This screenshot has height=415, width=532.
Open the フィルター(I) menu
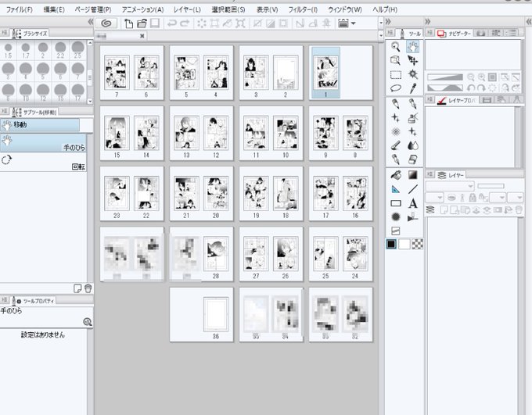point(303,9)
